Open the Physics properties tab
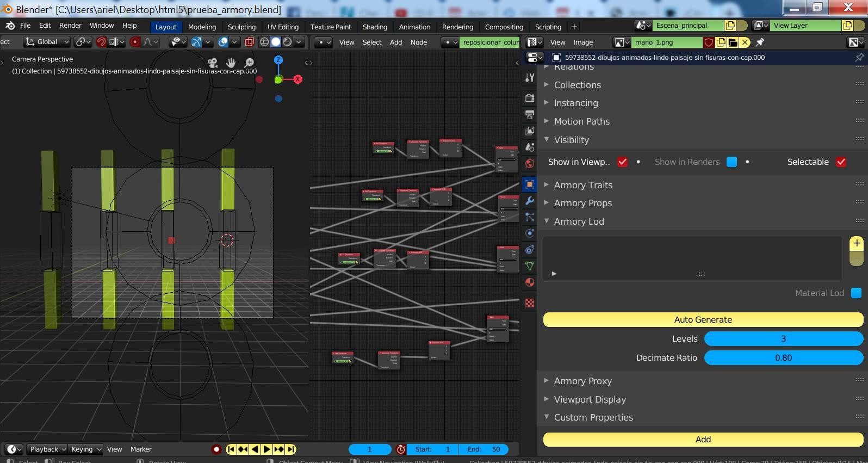Viewport: 868px width, 463px height. tap(530, 233)
